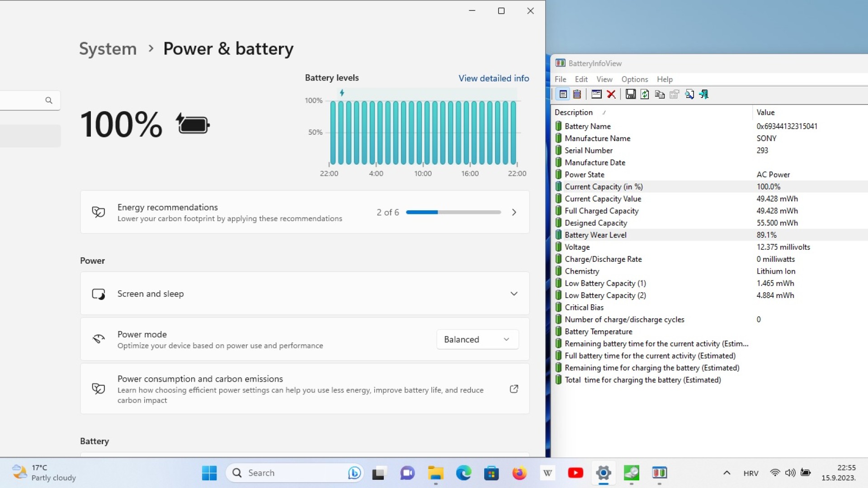The width and height of the screenshot is (868, 488).
Task: Expand Energy recommendations with the chevron
Action: [514, 212]
